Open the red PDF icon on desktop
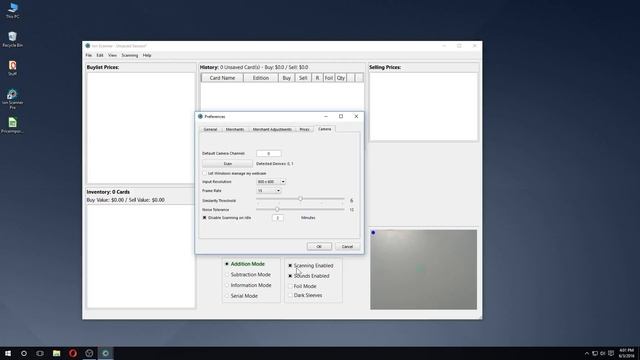 [13, 68]
